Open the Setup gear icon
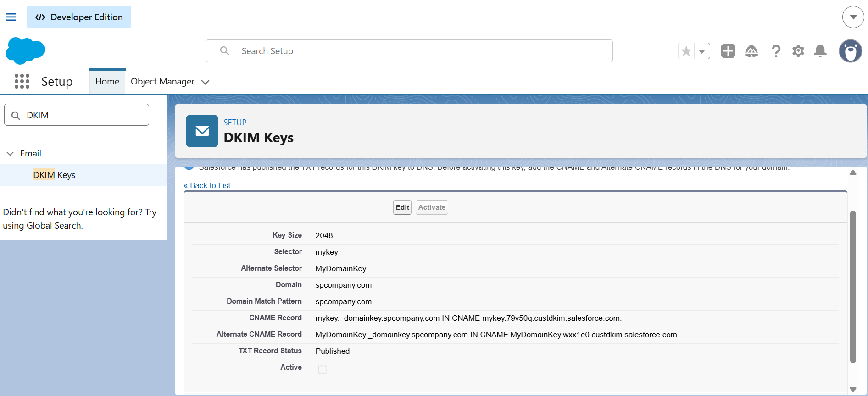 pos(798,51)
